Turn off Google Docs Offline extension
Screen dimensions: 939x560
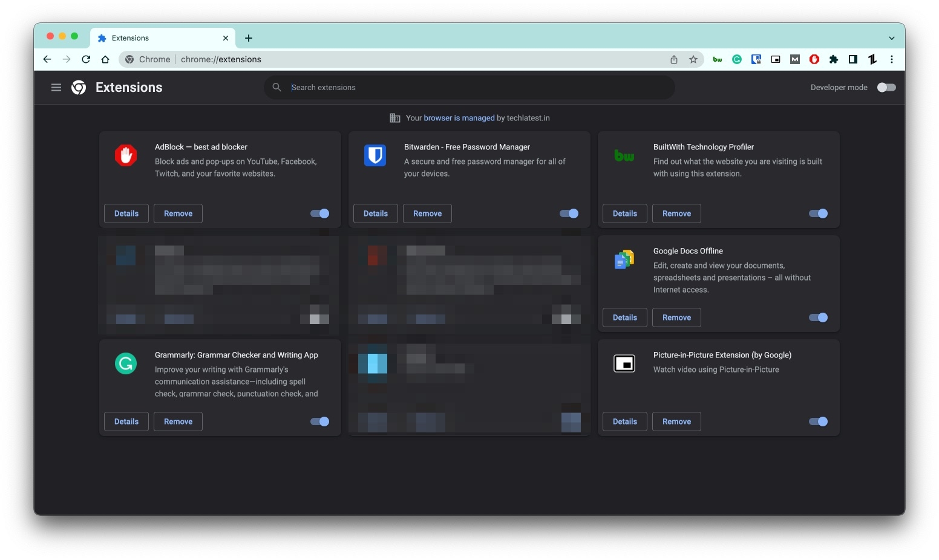point(818,317)
